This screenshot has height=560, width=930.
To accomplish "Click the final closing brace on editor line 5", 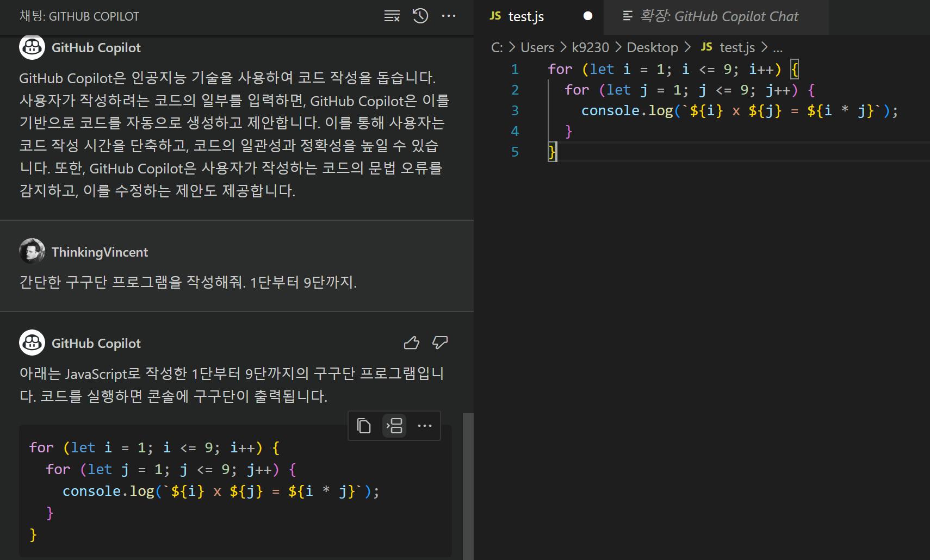I will (552, 152).
